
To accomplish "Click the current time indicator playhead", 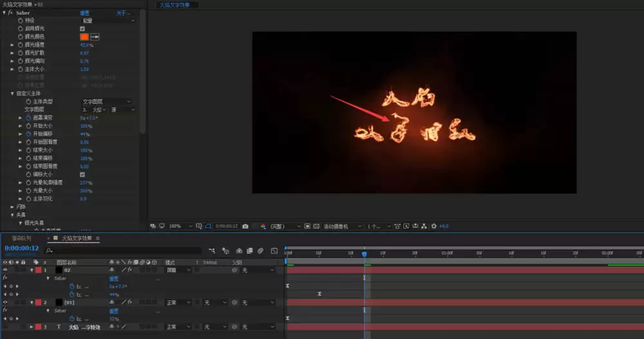I will pyautogui.click(x=365, y=254).
